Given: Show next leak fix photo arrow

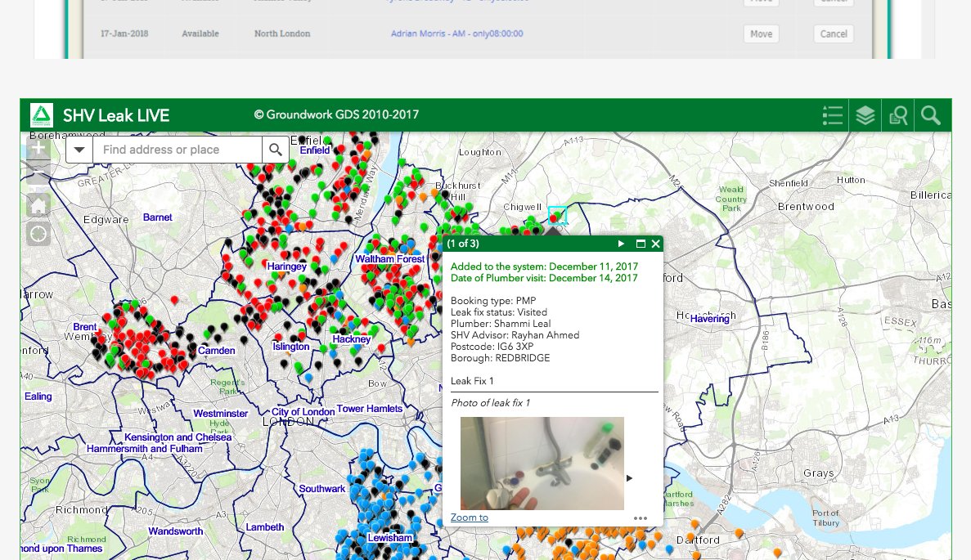Looking at the screenshot, I should click(629, 478).
